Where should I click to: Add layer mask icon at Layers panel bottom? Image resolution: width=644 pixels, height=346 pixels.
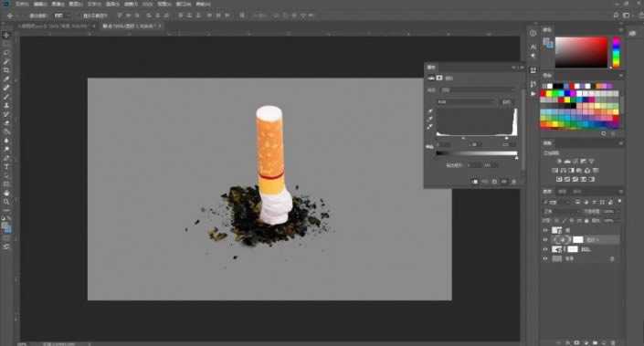pyautogui.click(x=576, y=342)
